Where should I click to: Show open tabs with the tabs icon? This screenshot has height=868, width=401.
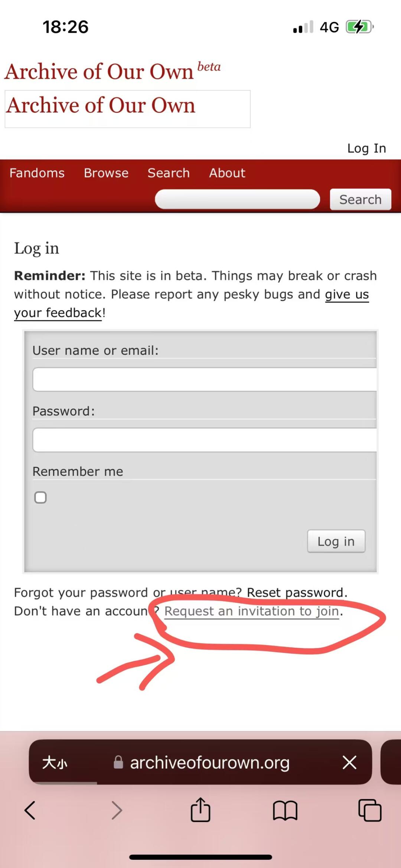(370, 810)
